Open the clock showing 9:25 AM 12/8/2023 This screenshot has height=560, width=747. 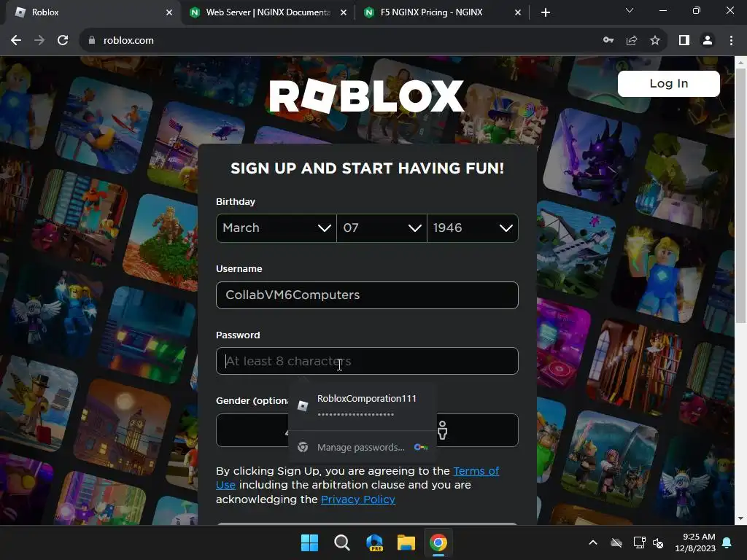[695, 542]
